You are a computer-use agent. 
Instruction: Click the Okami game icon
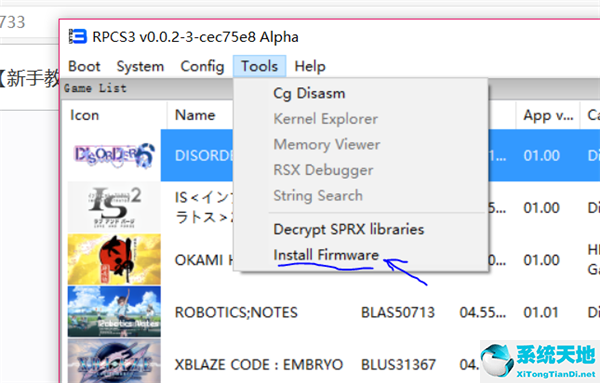coord(114,259)
